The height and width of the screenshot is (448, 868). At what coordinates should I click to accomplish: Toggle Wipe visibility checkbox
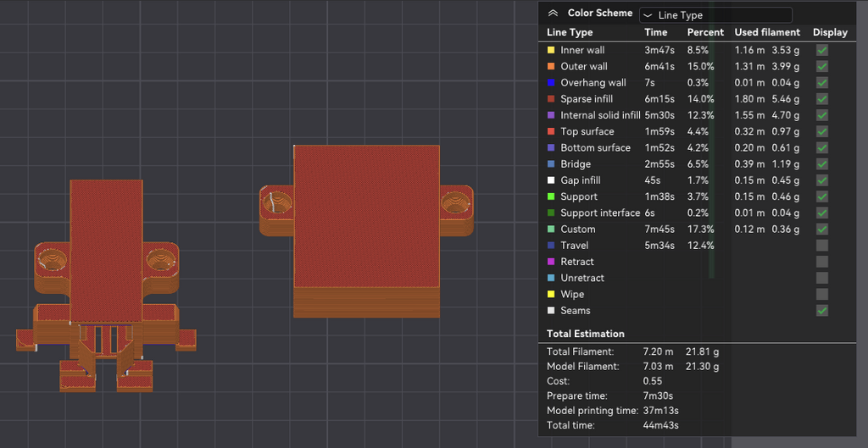click(822, 294)
